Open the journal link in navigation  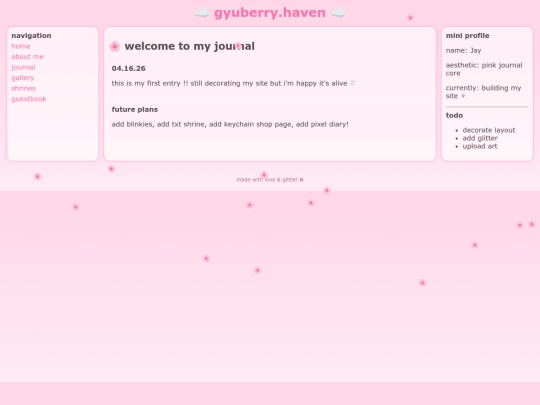[x=23, y=68]
